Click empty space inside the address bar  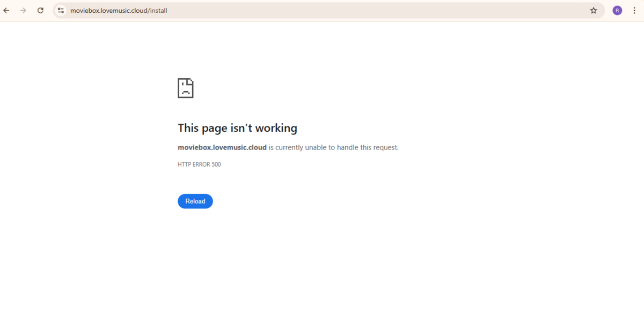[376, 10]
